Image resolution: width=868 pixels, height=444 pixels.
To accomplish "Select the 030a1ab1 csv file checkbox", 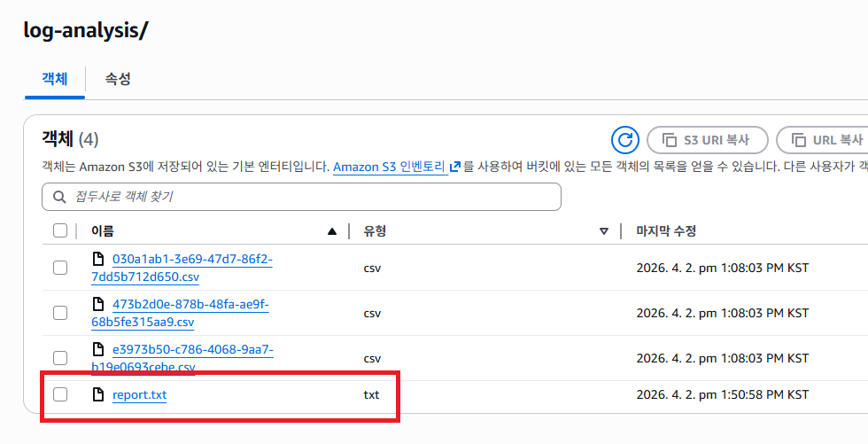I will (x=60, y=268).
